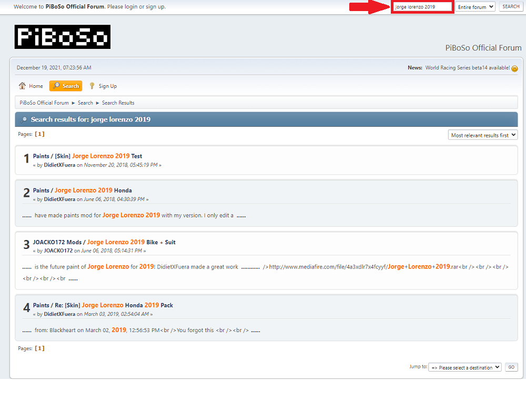Open the 'Most relevant results first' dropdown
526x420 pixels.
tap(483, 135)
